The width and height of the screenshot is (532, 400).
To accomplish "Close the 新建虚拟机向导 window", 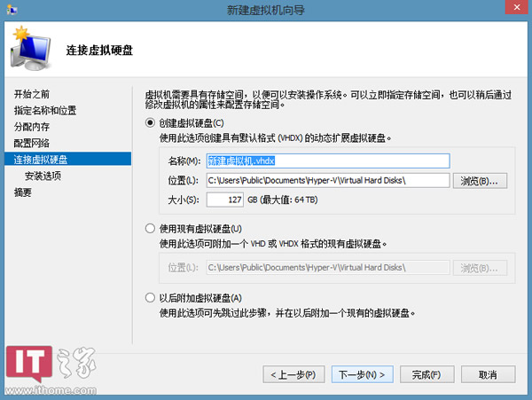I will (x=510, y=8).
